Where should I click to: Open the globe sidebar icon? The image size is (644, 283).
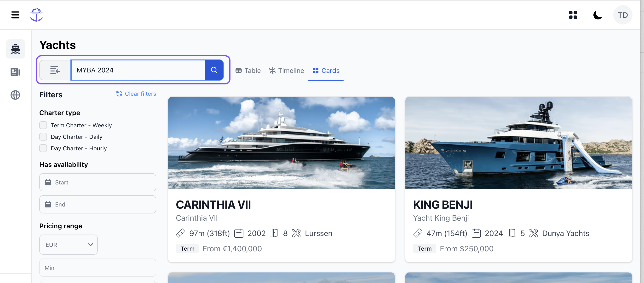pos(16,95)
